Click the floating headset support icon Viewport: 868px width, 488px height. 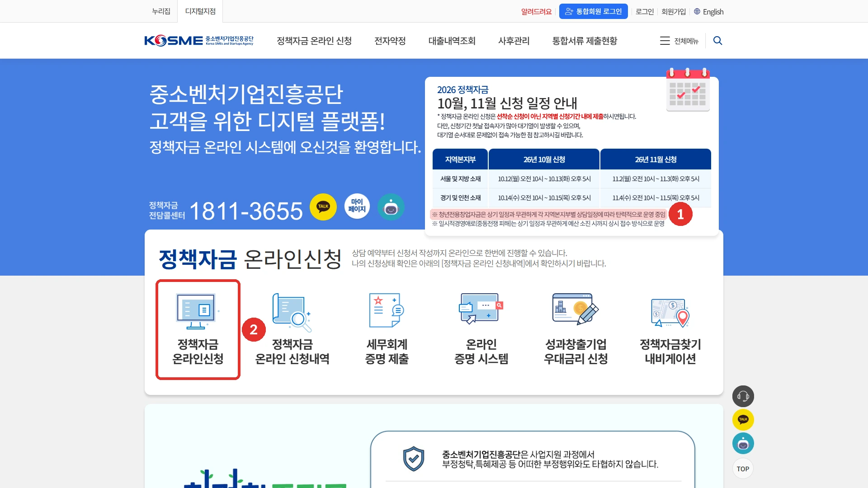tap(743, 396)
